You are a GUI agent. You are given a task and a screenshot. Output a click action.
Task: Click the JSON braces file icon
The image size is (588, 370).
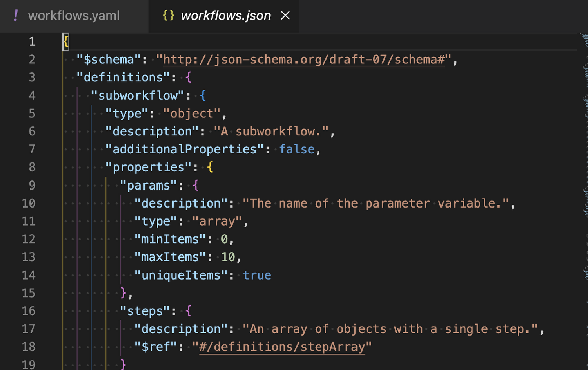(x=169, y=16)
